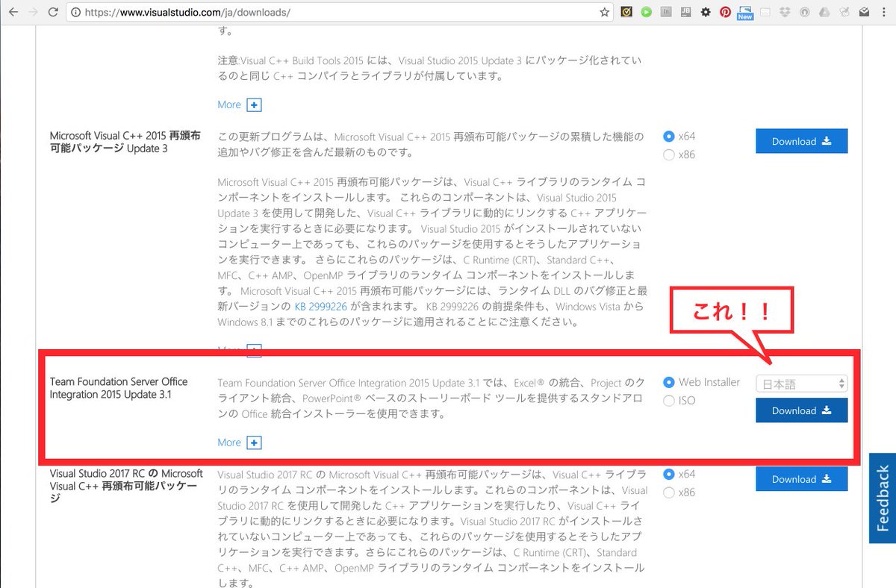The height and width of the screenshot is (588, 896).
Task: Open the mail envelope extension icon
Action: click(x=864, y=13)
